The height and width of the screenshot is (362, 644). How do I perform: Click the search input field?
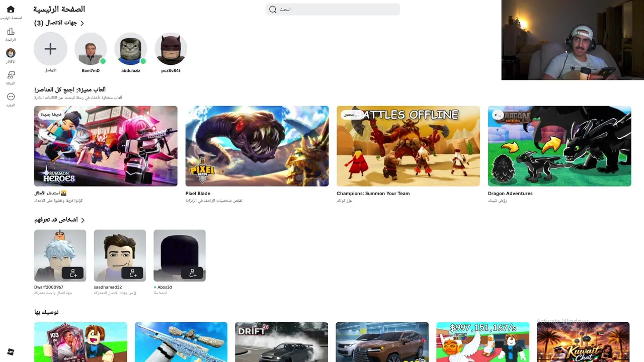pos(333,9)
